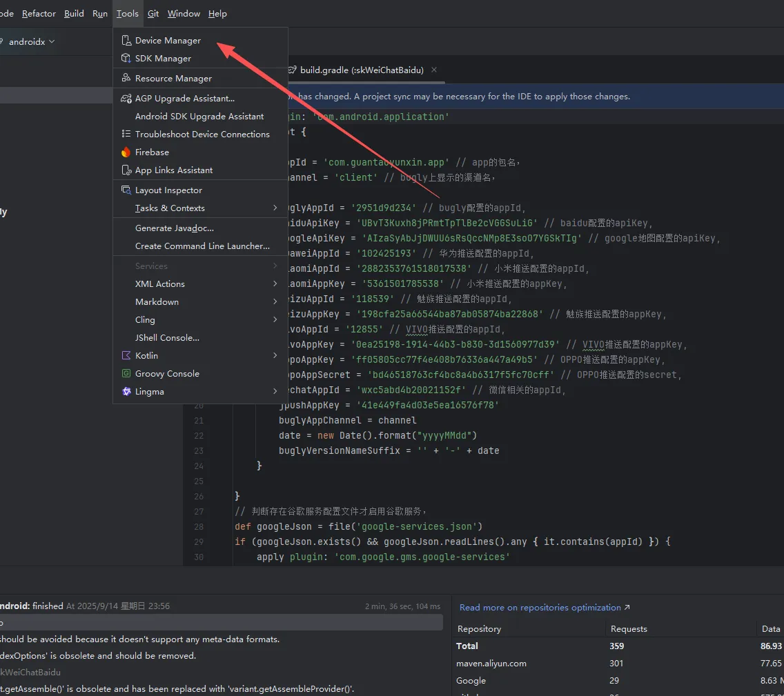784x696 pixels.
Task: Click the Resource Manager icon
Action: (126, 79)
